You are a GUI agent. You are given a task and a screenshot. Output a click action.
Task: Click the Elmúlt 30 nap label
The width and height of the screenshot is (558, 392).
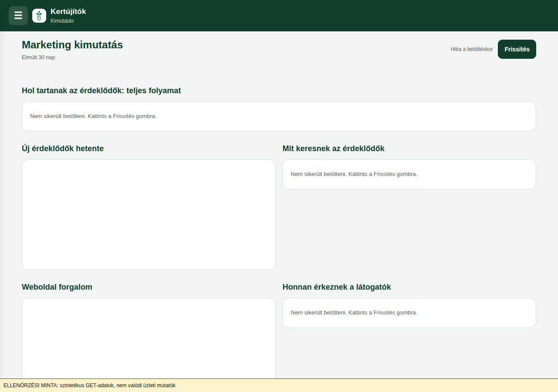(38, 57)
